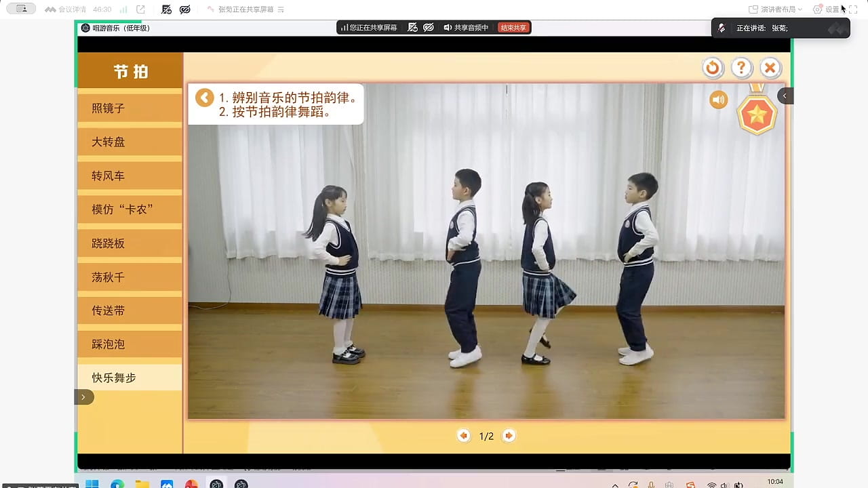Select the 模仿“卡农” lesson

point(130,209)
